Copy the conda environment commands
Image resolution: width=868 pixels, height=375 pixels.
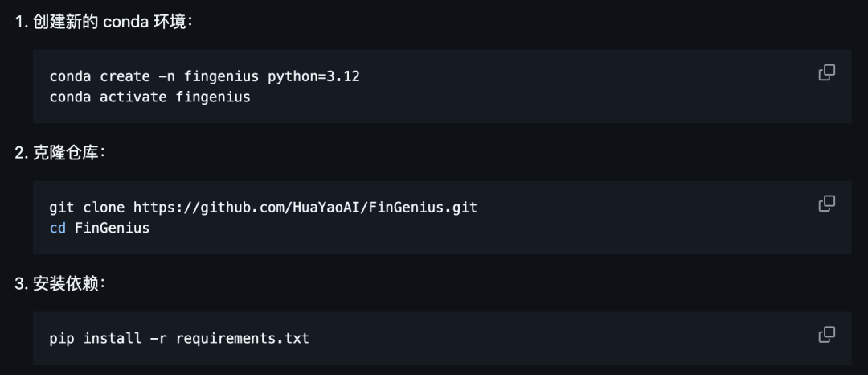point(826,72)
